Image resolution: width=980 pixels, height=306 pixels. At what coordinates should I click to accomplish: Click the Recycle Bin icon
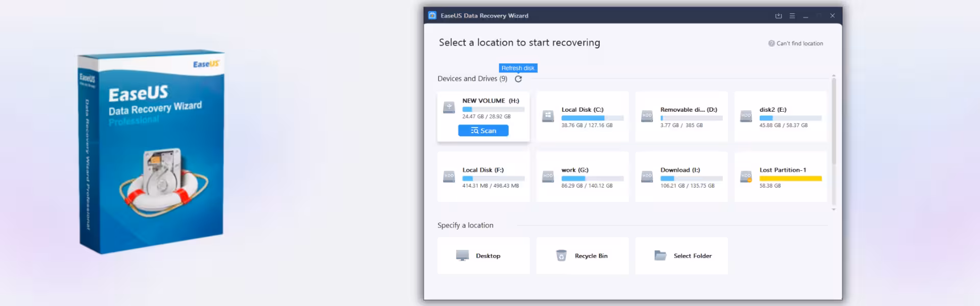[561, 256]
